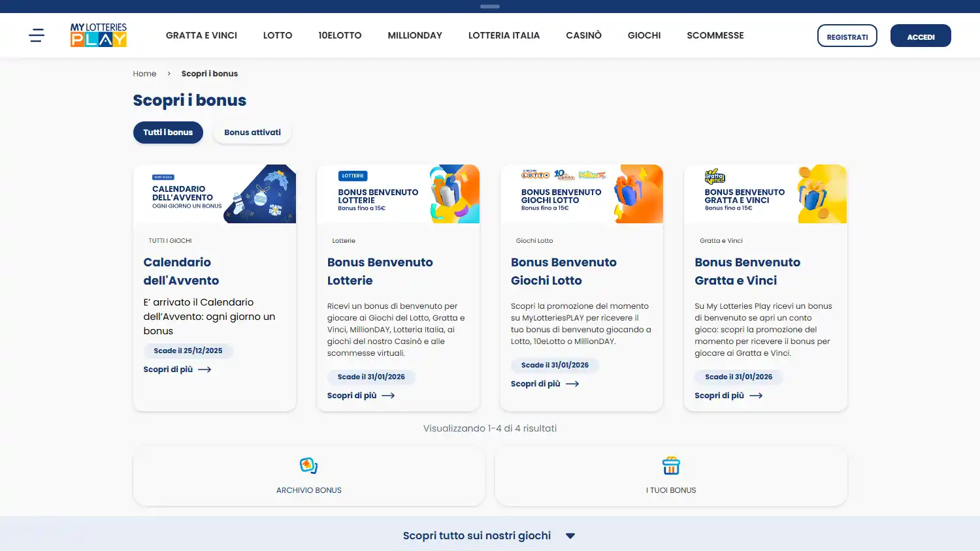Click the 'TUTTI I GIOCHI' category label

pos(170,241)
